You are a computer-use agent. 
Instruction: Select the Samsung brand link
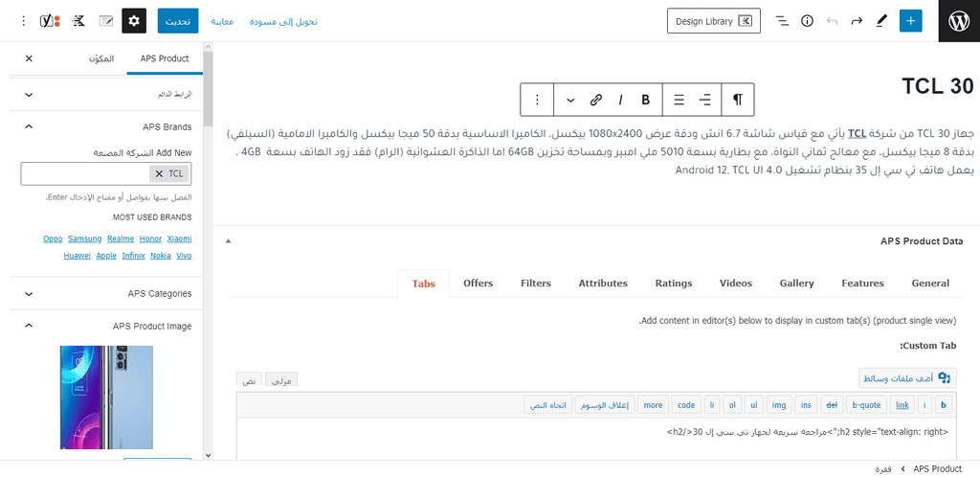point(85,238)
